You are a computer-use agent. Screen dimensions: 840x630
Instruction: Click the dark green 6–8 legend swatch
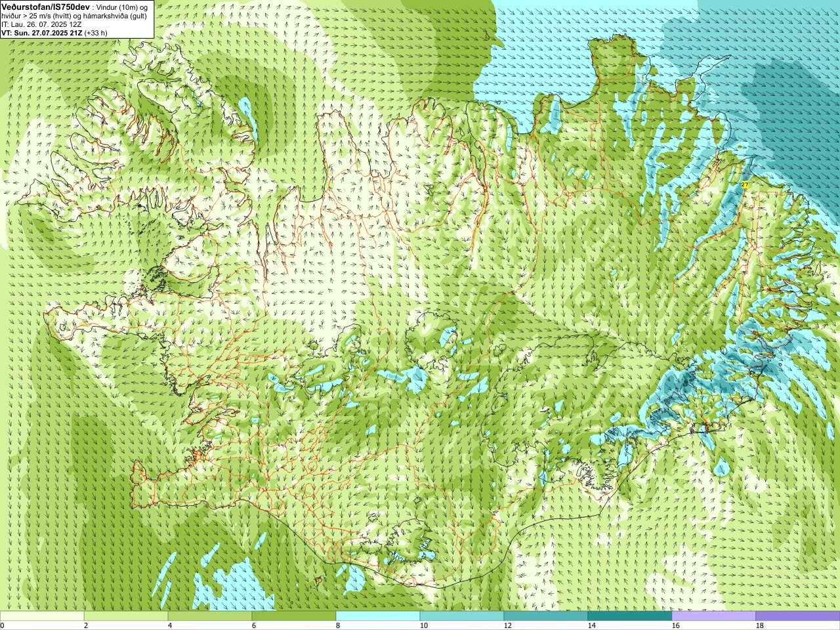click(294, 616)
